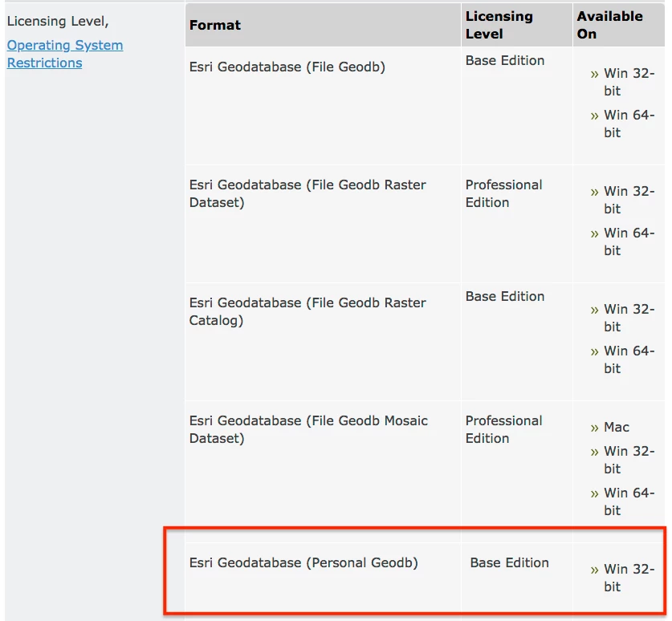Select Base Edition in Personal Geodb row
Viewport: 672px width, 621px height.
(x=509, y=562)
